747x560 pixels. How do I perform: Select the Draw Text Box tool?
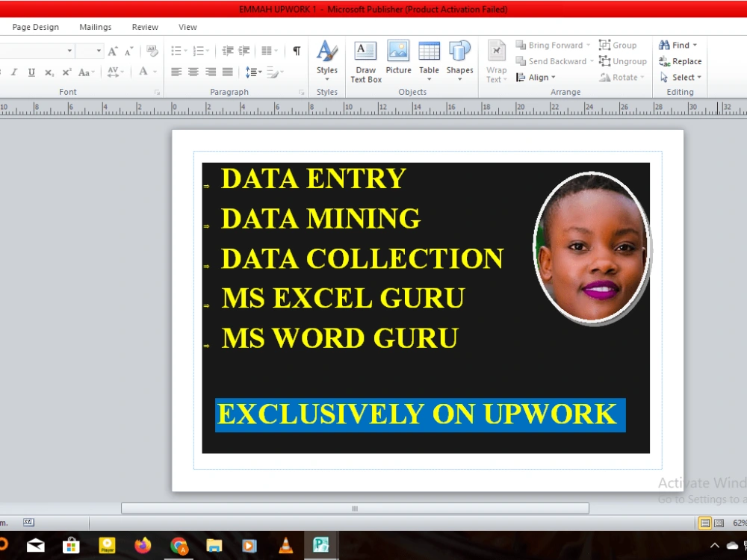(x=366, y=62)
